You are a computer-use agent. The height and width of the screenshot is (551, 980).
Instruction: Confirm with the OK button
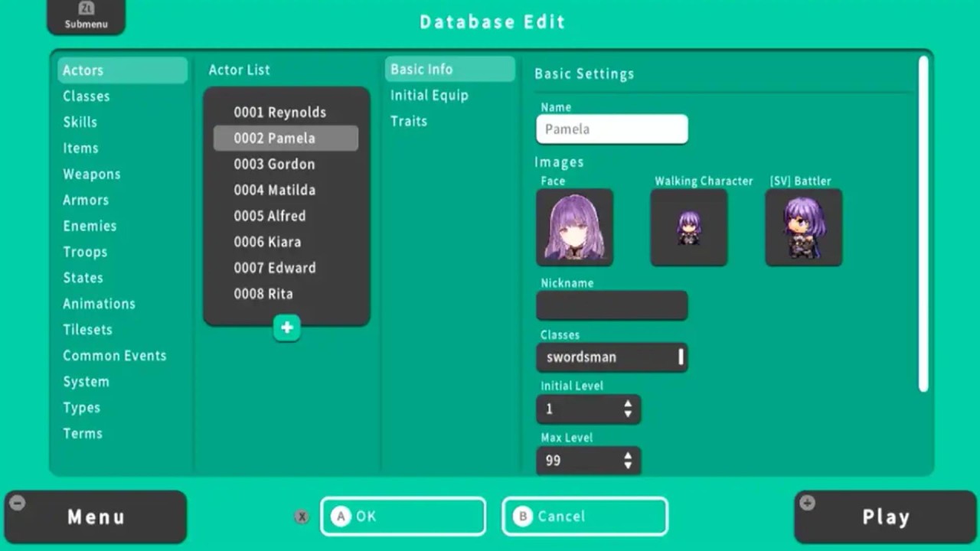[x=403, y=517]
